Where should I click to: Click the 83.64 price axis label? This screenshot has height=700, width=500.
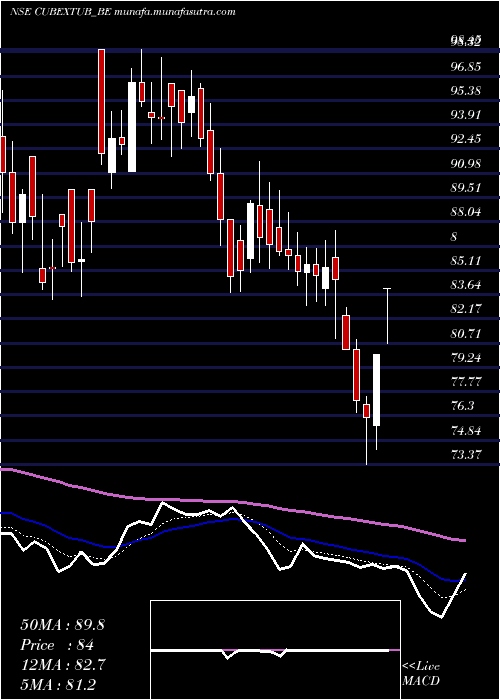[x=466, y=285]
